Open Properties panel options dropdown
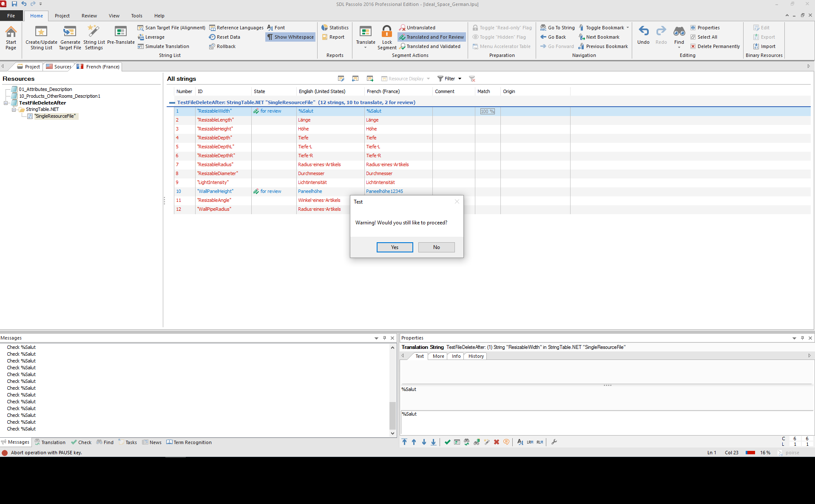 794,338
